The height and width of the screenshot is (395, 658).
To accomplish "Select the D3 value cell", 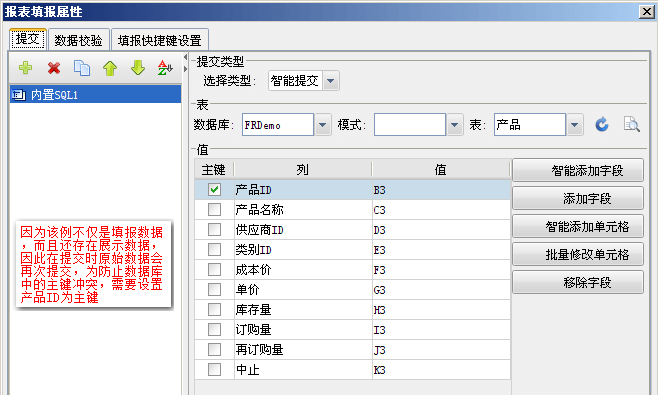I will pyautogui.click(x=441, y=230).
